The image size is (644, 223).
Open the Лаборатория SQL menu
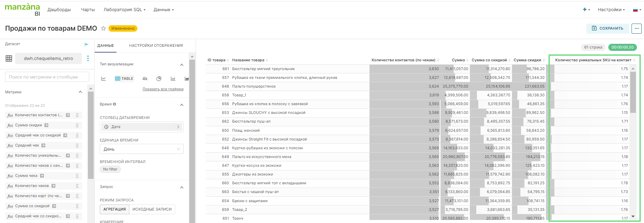pyautogui.click(x=124, y=10)
